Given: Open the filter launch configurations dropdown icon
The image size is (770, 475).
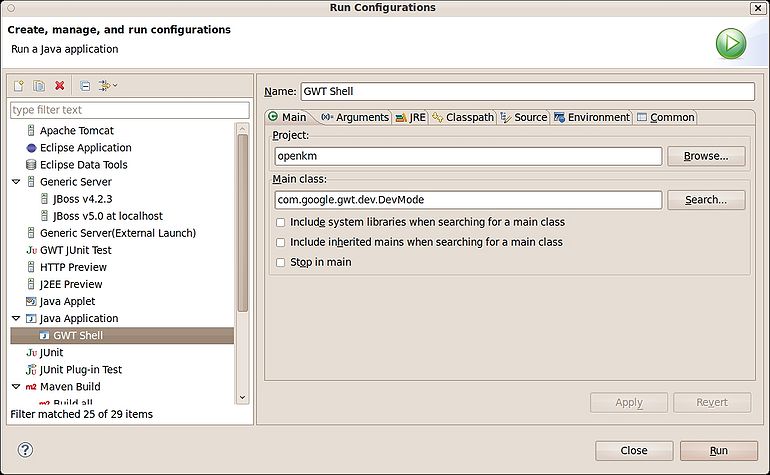Looking at the screenshot, I should point(108,85).
